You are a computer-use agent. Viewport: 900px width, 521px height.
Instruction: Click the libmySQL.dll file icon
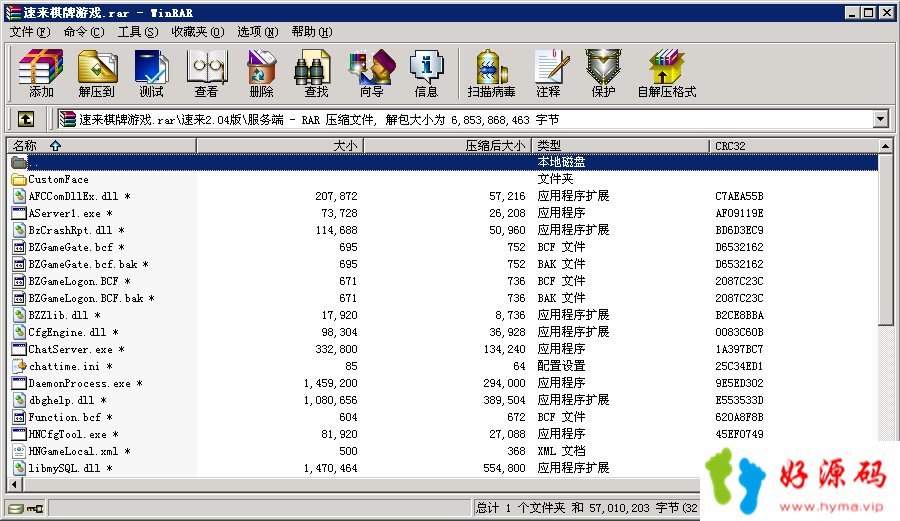(x=19, y=468)
